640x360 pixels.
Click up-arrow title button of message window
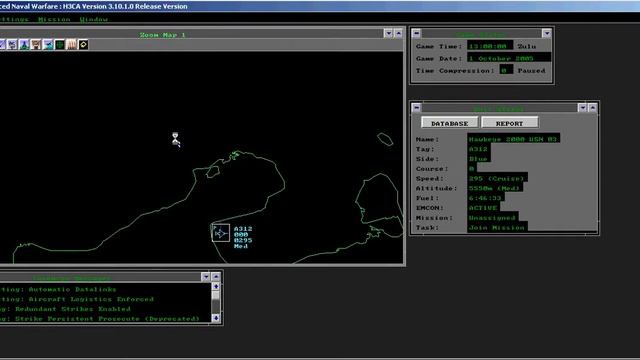tap(216, 277)
